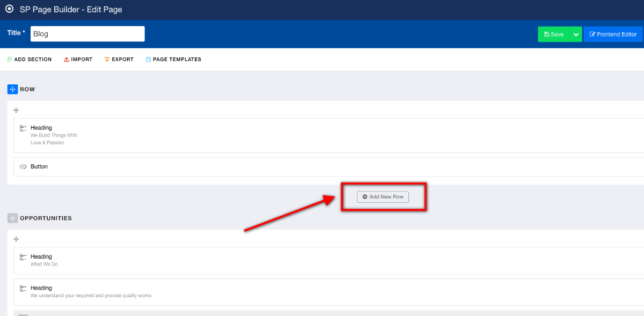644x316 pixels.
Task: Click the blue Page Templates icon
Action: tap(148, 59)
